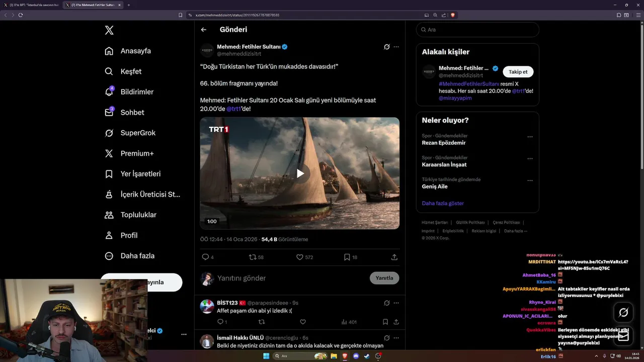Open Topluluklar people icon
The width and height of the screenshot is (644, 362).
[x=109, y=215]
